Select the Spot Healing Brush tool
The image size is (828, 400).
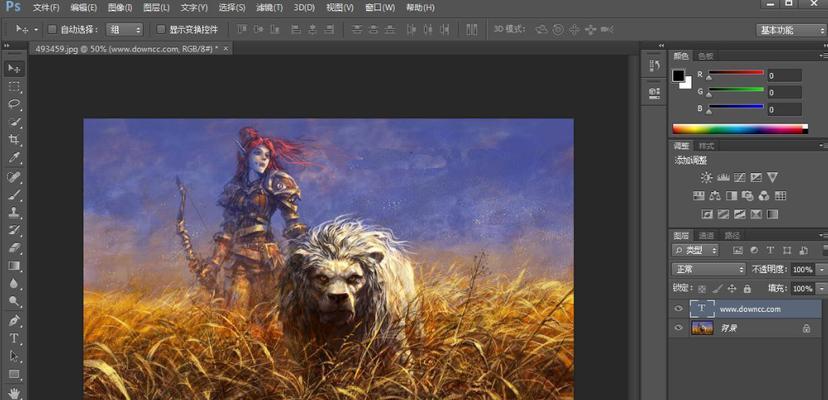coord(14,176)
